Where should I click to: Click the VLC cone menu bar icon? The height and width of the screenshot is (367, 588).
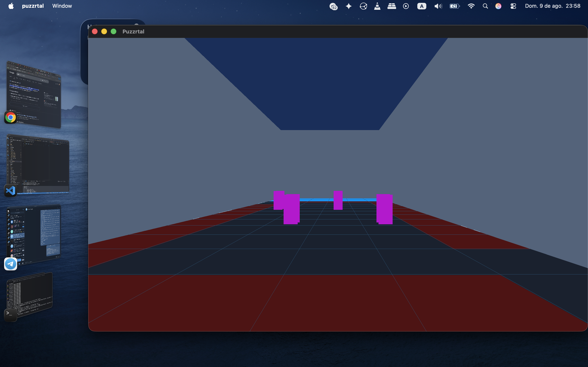(x=377, y=6)
